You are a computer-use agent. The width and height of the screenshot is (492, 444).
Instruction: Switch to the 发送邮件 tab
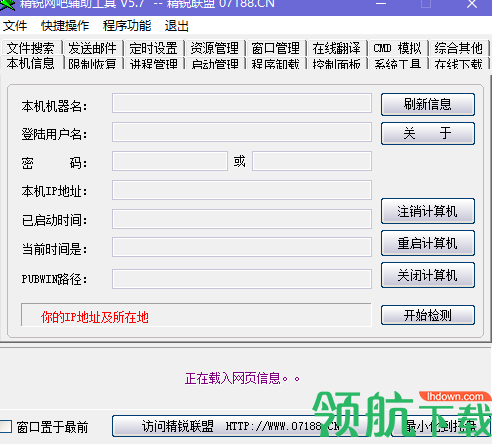[92, 48]
